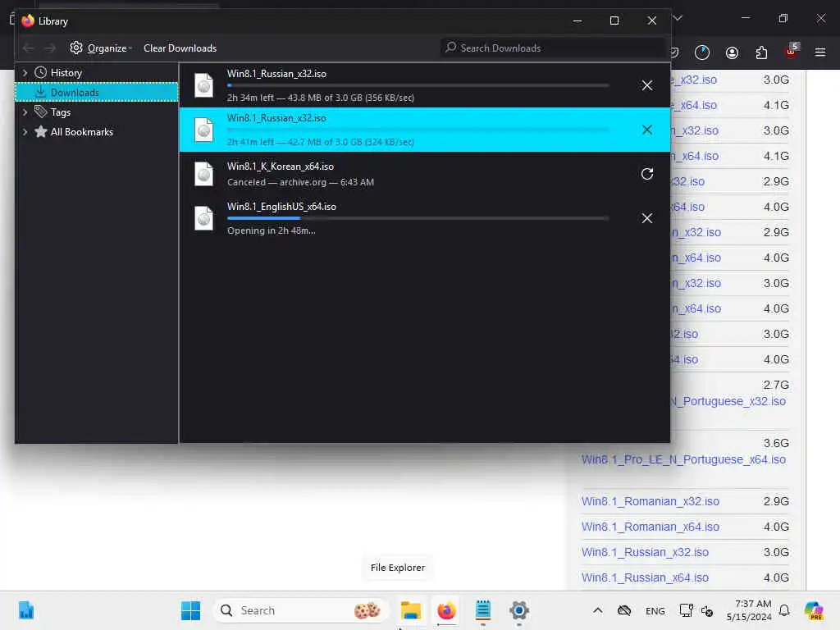Click progress bar of first Russian_x32 download
The image size is (840, 630).
pyautogui.click(x=418, y=85)
